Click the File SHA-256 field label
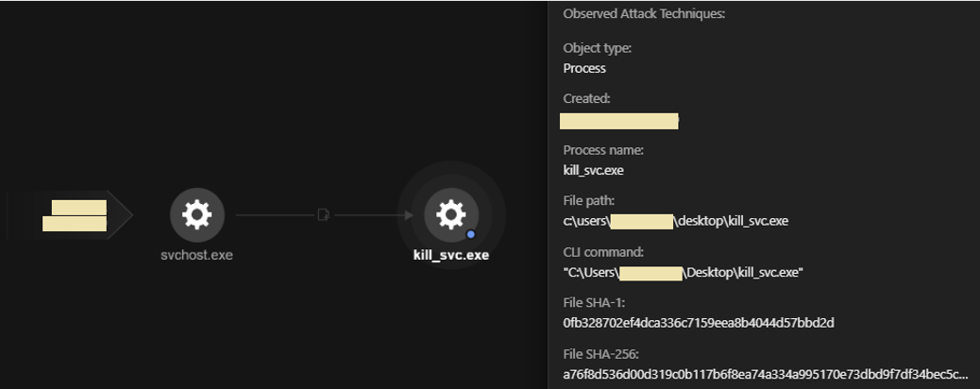This screenshot has height=389, width=980. pos(601,354)
